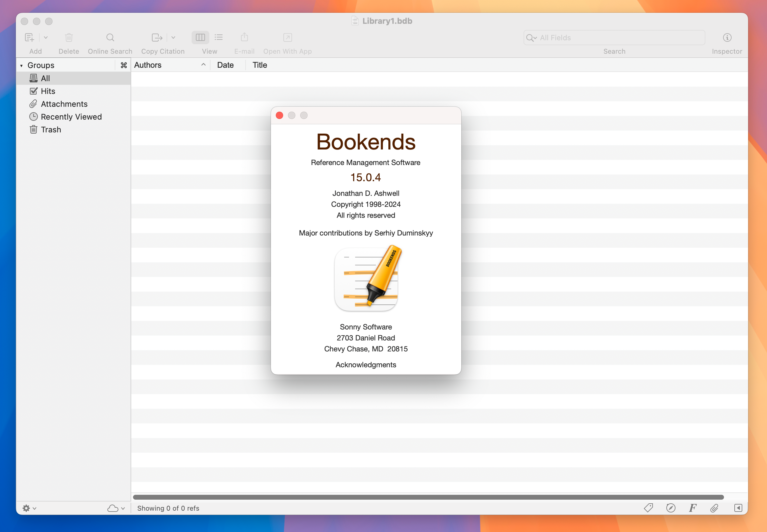The height and width of the screenshot is (532, 767).
Task: Open Online Search magnifier icon
Action: click(110, 37)
